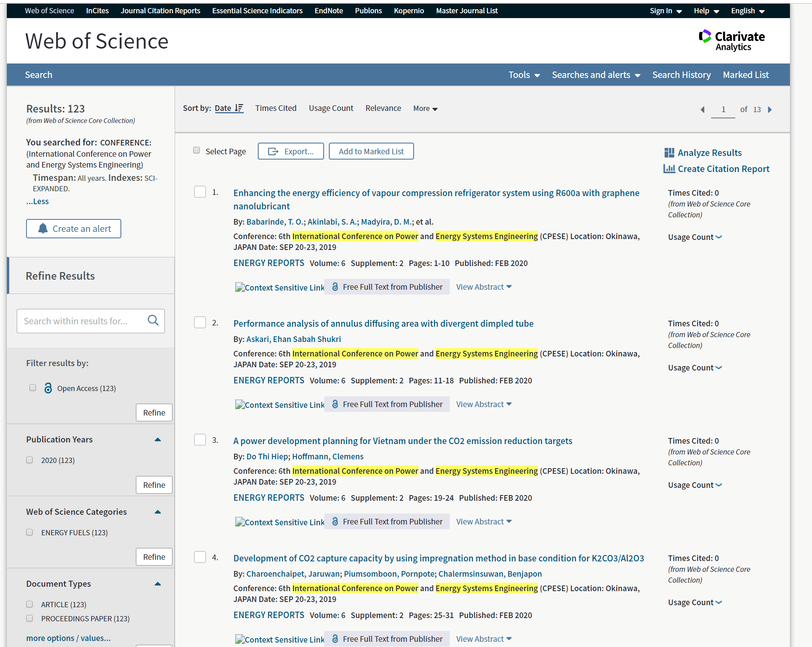This screenshot has width=812, height=647.
Task: Open the Sign In dropdown
Action: [x=666, y=11]
